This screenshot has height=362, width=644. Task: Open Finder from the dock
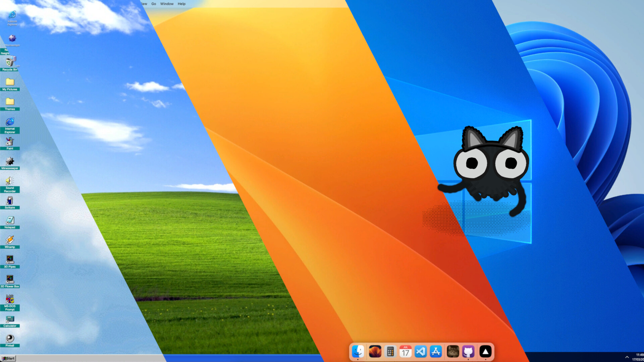coord(358,352)
